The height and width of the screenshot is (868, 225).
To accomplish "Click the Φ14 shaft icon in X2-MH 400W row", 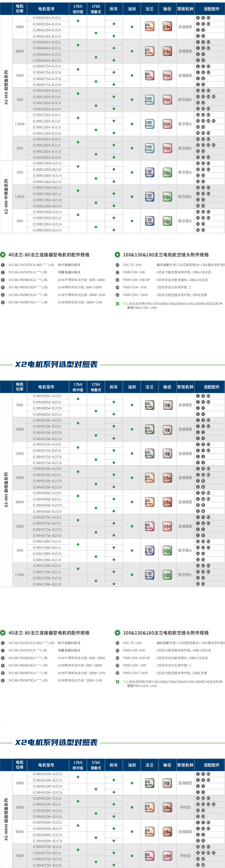I will pos(167,502).
